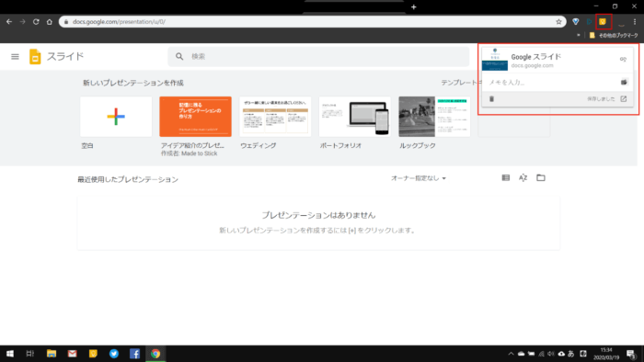Screen dimensions: 644x362
Task: Open the Gmail taskbar icon
Action: coord(73,354)
